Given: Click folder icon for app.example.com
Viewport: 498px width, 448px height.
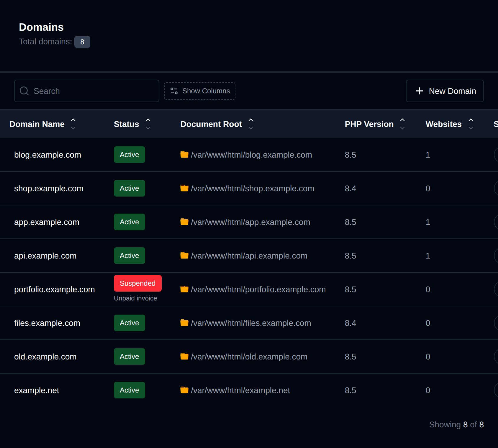Looking at the screenshot, I should click(184, 222).
